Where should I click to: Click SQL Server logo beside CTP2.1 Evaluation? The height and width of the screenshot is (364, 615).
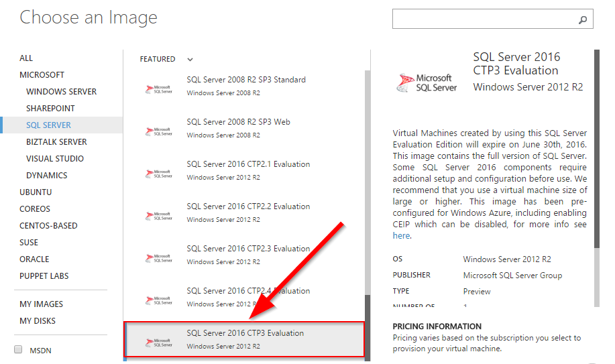[159, 174]
